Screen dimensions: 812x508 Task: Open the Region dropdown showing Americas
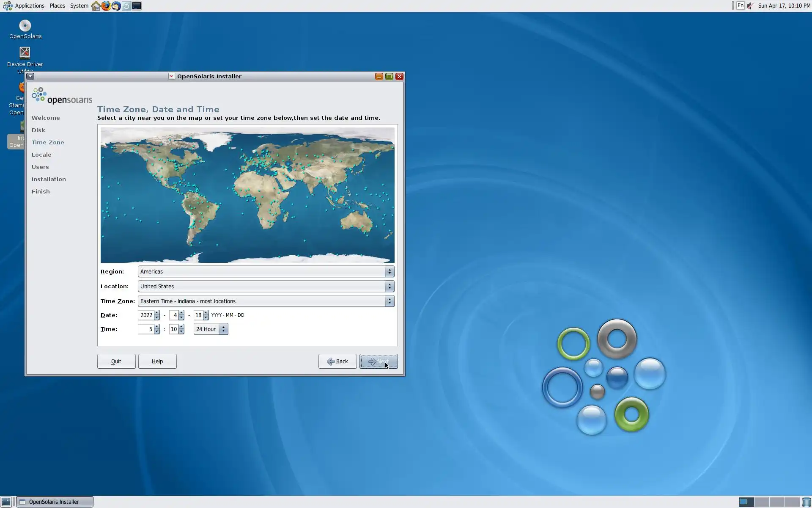click(x=266, y=271)
